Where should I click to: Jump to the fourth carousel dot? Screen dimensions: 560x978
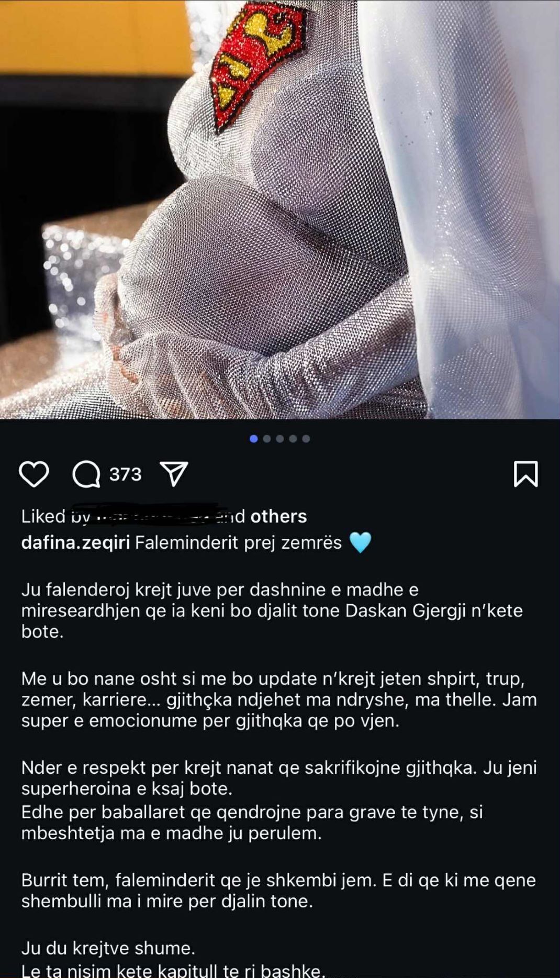point(293,439)
